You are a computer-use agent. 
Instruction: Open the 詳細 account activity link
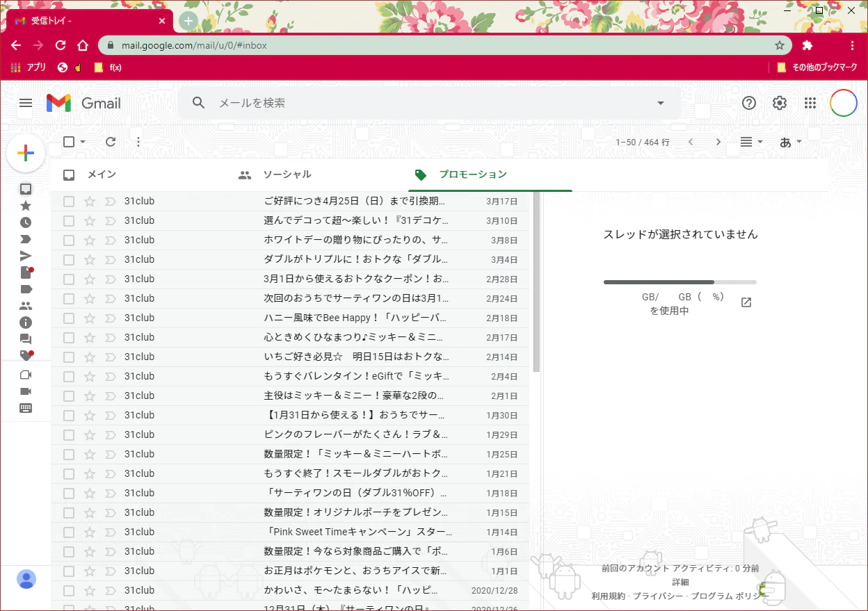[x=680, y=583]
